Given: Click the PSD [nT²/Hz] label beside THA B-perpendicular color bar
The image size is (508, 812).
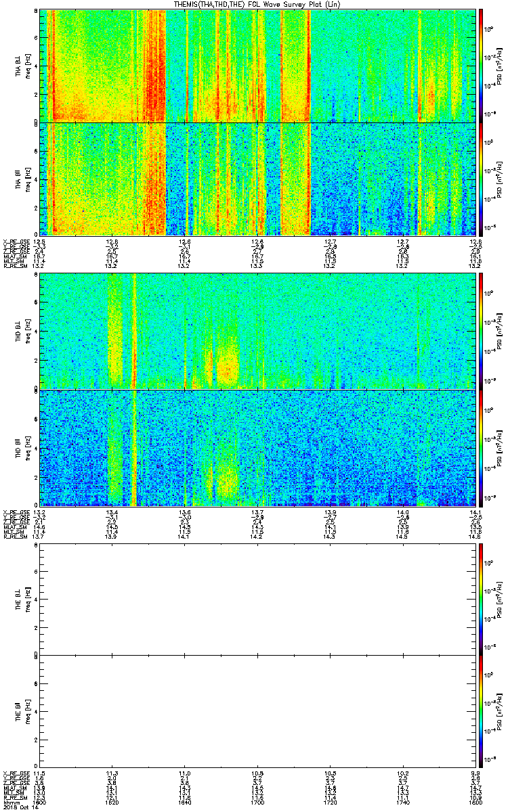Looking at the screenshot, I should click(500, 66).
